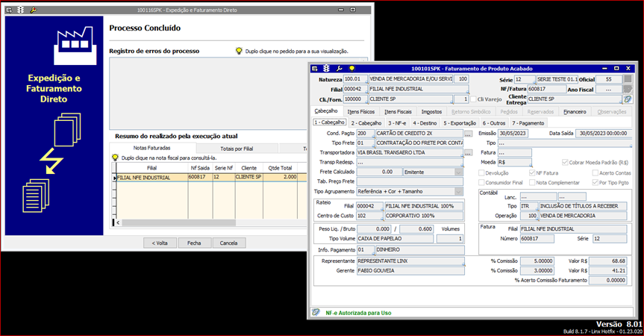Toggle Cobrar Moeda Padrão (R$) checkbox
This screenshot has height=336, width=644.
coord(565,162)
